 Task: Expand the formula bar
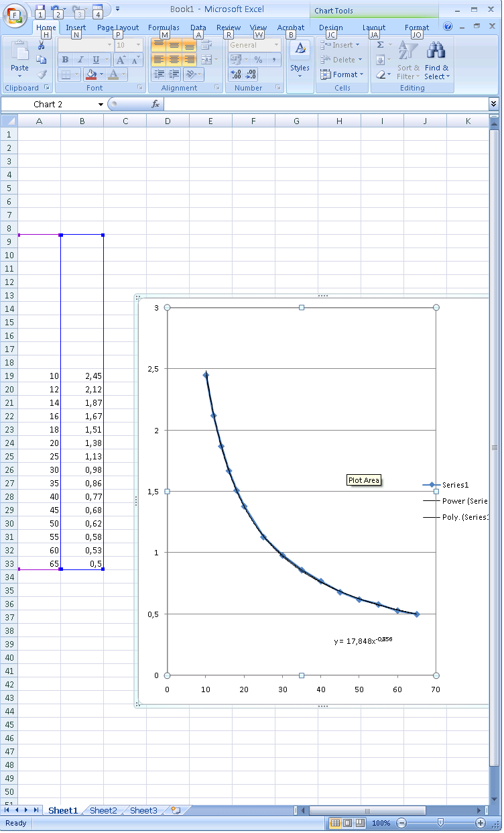[x=494, y=104]
